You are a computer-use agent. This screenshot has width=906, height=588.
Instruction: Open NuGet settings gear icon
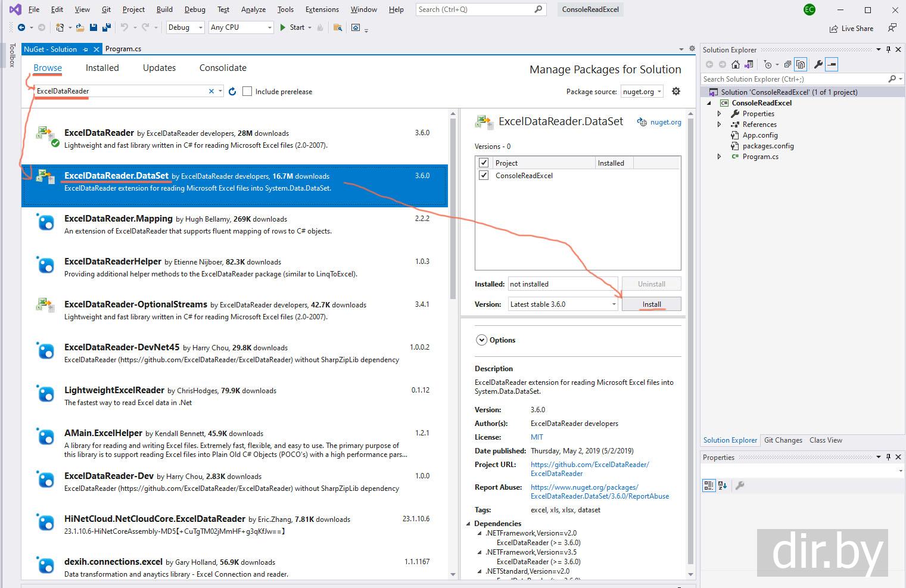(x=676, y=91)
